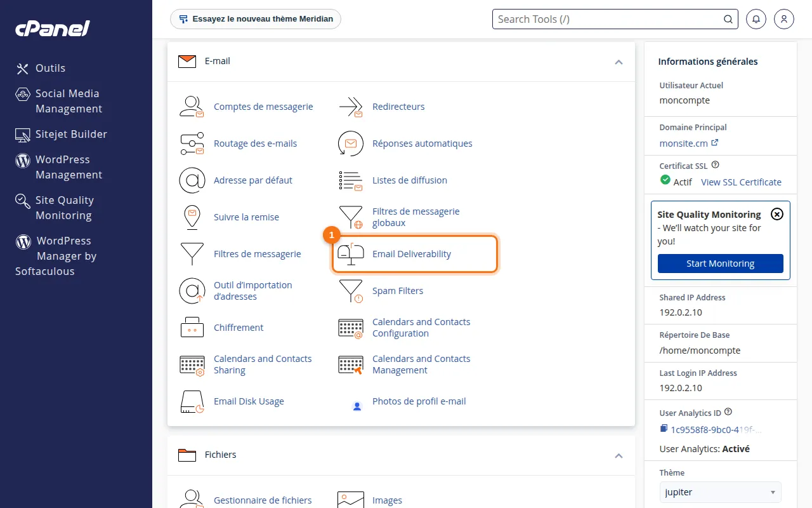The width and height of the screenshot is (812, 508).
Task: Open the Filtres de messagerie link
Action: pos(258,254)
